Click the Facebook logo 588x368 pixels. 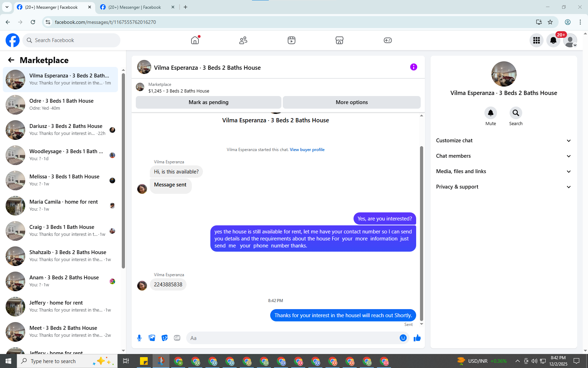[13, 40]
